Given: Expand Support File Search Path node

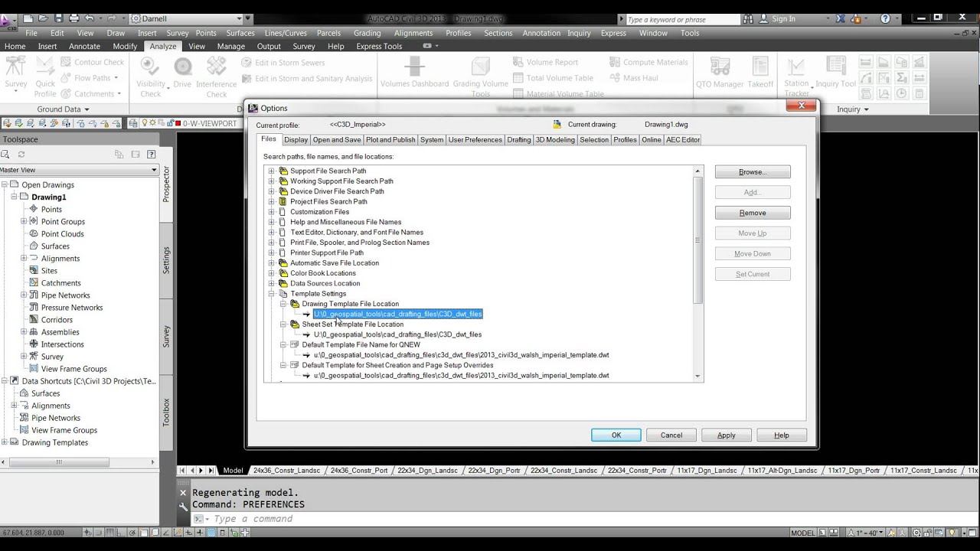Looking at the screenshot, I should pyautogui.click(x=271, y=171).
